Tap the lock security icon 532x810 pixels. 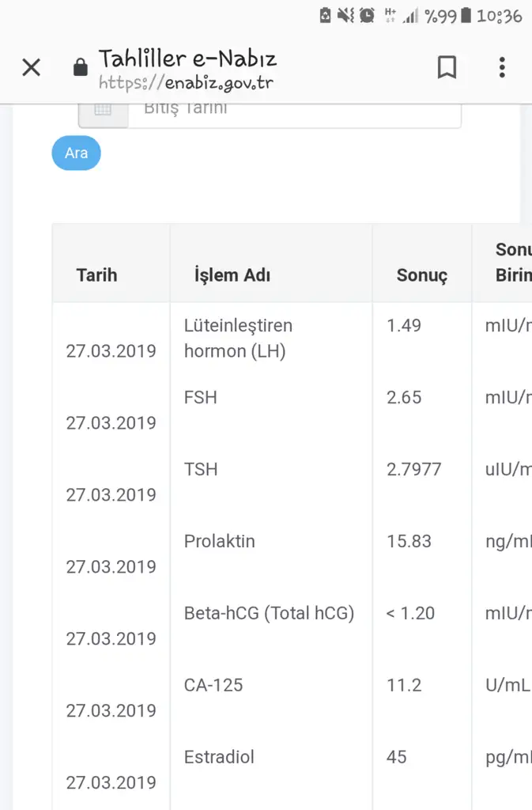click(80, 68)
